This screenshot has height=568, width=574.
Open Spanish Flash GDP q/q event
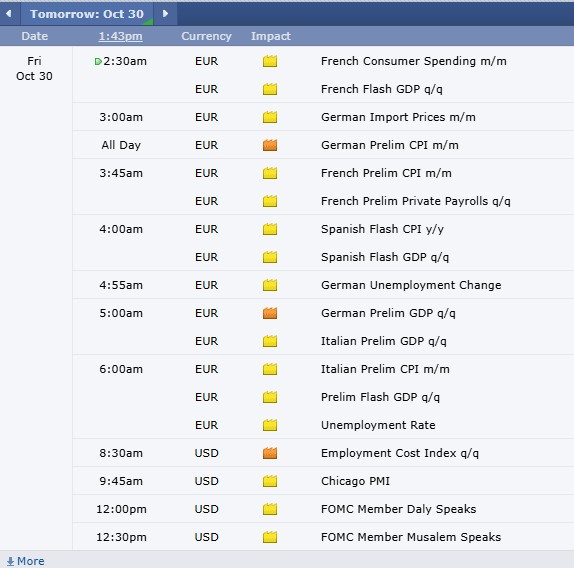point(385,257)
